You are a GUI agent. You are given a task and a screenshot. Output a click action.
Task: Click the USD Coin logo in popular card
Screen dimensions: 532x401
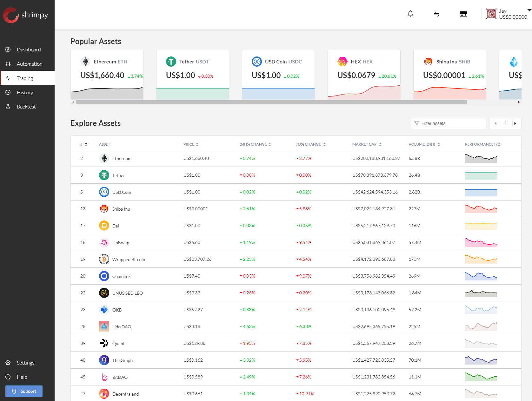click(x=257, y=62)
